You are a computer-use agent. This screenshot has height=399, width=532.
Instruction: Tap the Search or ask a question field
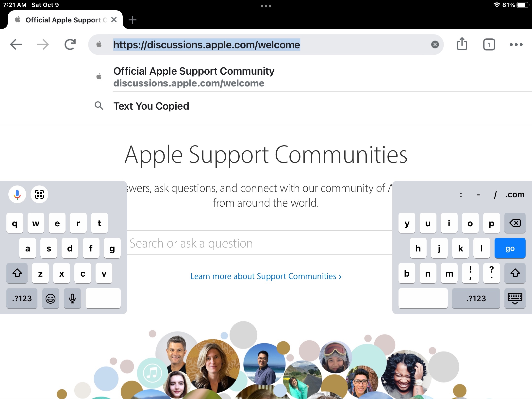point(259,243)
